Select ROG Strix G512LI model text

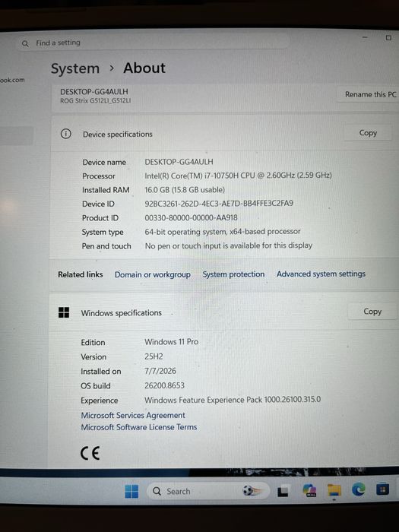click(x=95, y=100)
